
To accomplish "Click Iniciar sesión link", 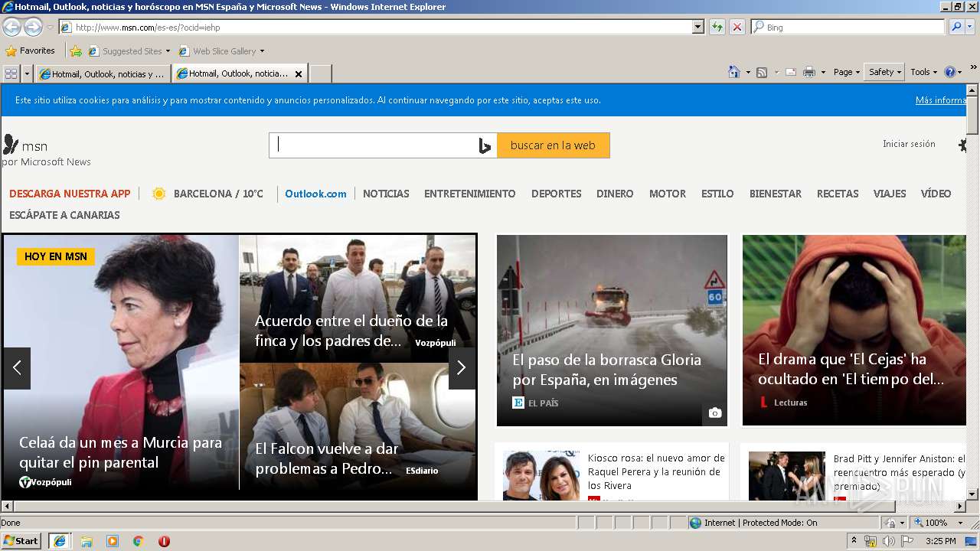I will 909,144.
